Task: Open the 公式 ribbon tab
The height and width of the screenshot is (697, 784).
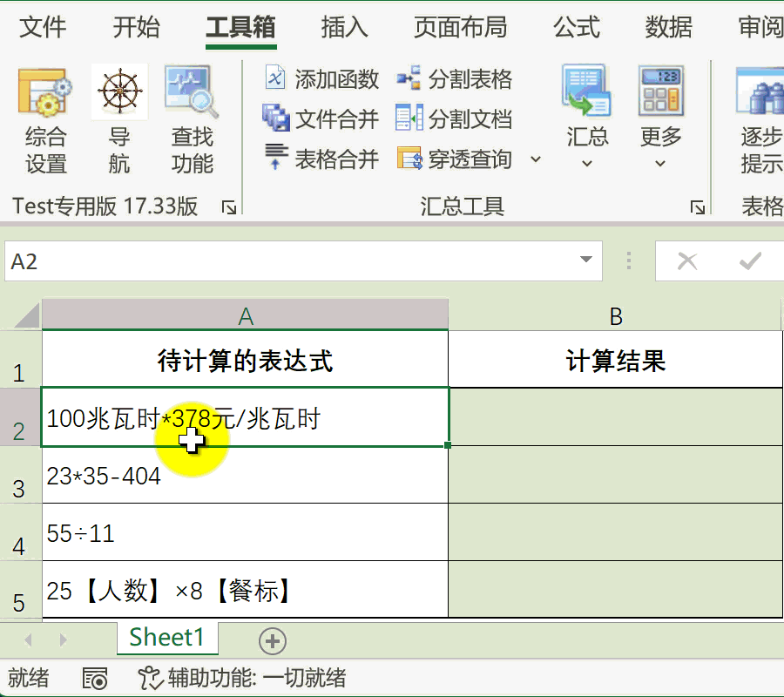Action: tap(577, 28)
